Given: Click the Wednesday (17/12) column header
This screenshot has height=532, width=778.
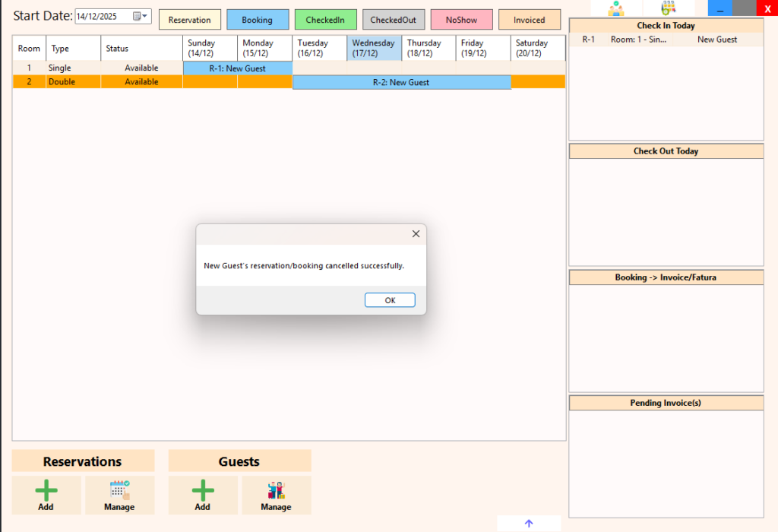Looking at the screenshot, I should click(374, 48).
